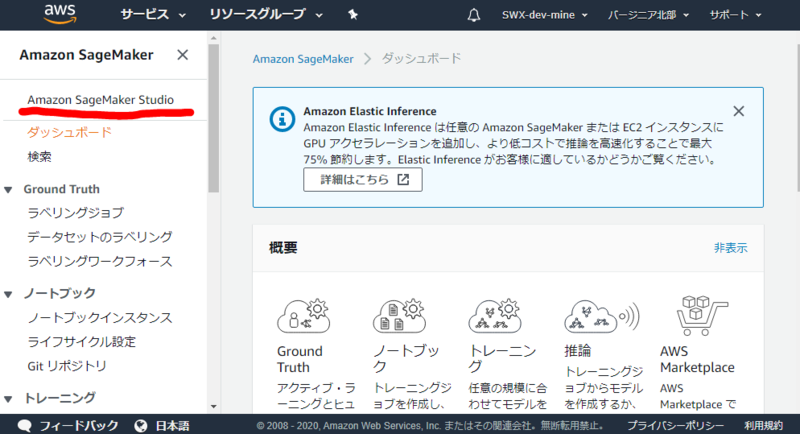Click the 推論 cloud icon
800x434 pixels.
602,317
